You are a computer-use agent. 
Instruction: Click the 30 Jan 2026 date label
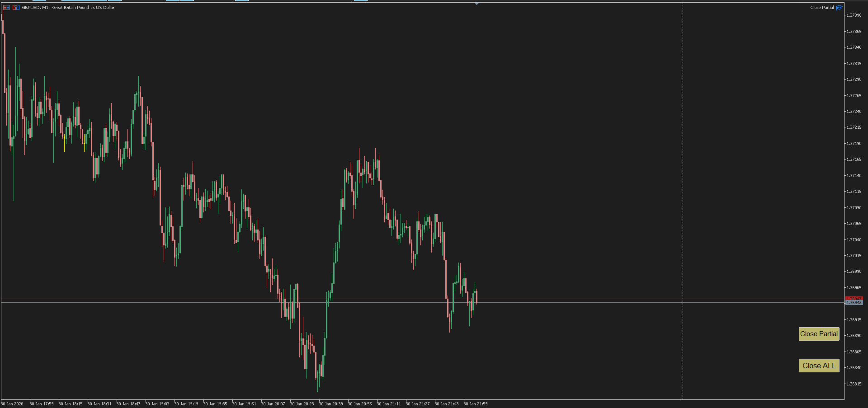(x=12, y=404)
